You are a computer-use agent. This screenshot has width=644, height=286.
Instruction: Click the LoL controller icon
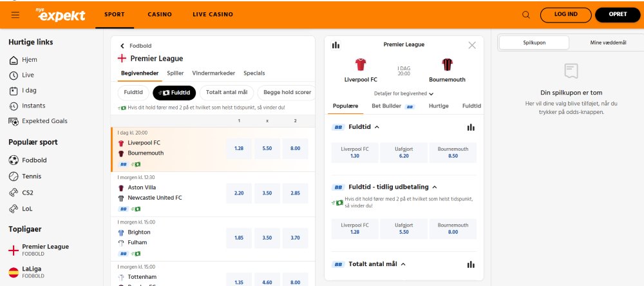pos(14,208)
